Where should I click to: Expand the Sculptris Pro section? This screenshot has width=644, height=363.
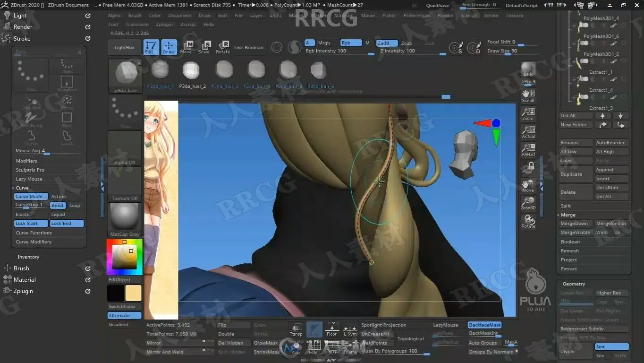pyautogui.click(x=30, y=170)
